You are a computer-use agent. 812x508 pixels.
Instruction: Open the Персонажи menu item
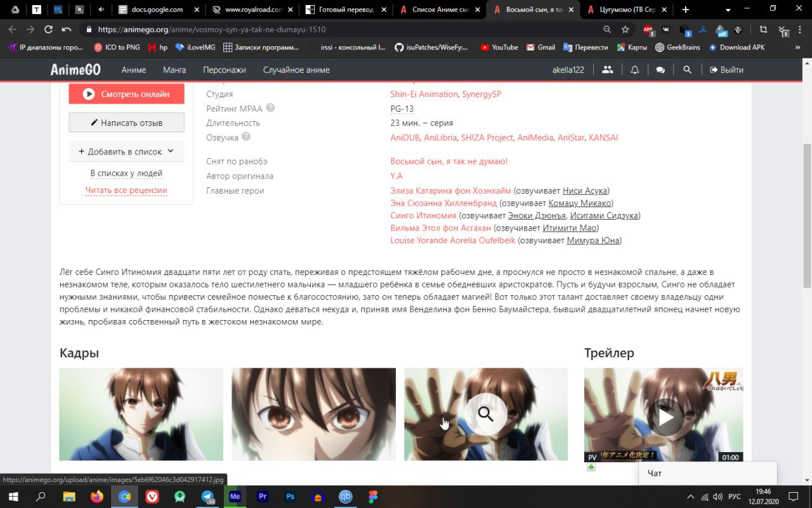[225, 70]
